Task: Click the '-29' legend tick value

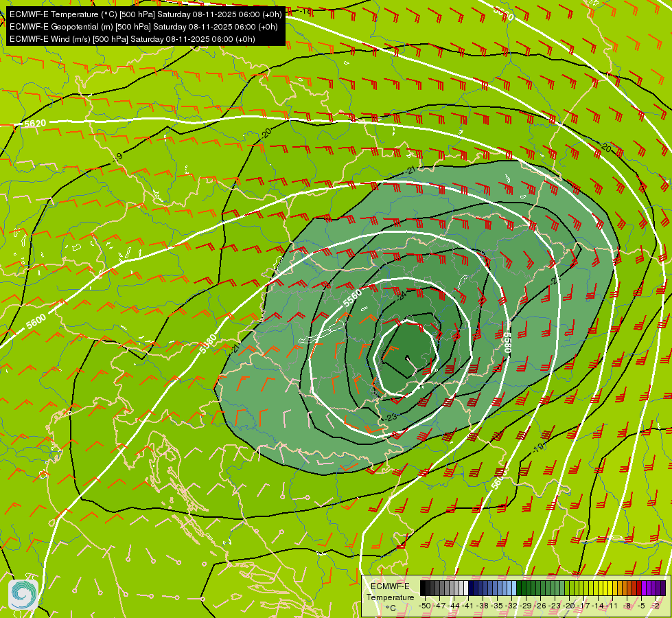Action: (x=526, y=606)
